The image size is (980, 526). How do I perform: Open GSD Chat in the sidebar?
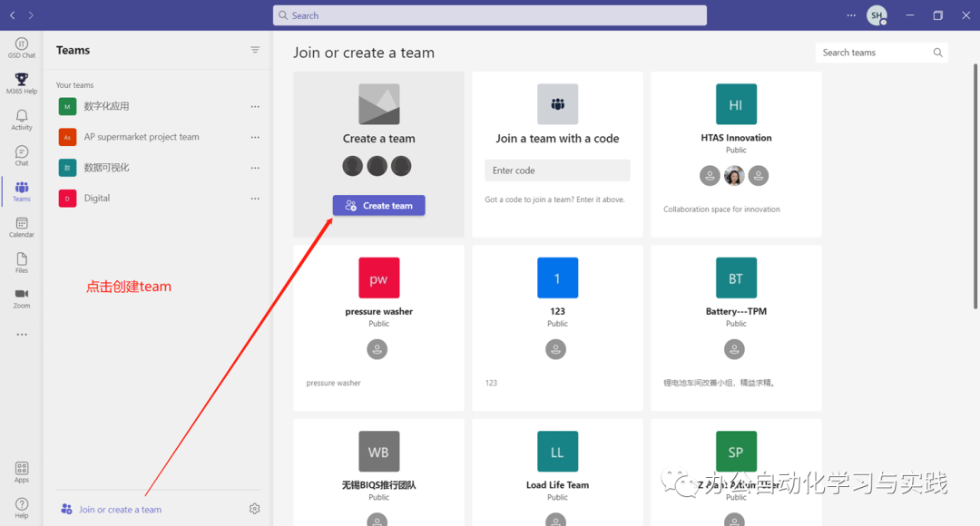click(21, 47)
